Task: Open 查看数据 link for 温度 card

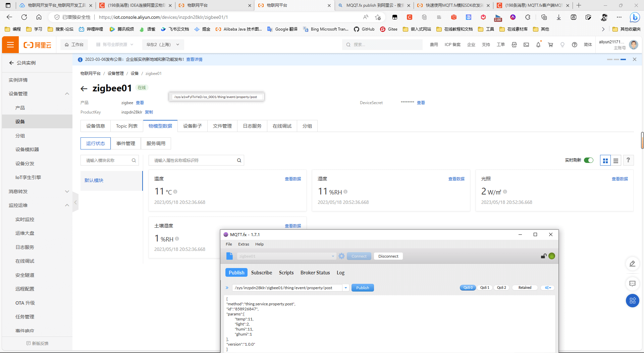Action: (293, 179)
